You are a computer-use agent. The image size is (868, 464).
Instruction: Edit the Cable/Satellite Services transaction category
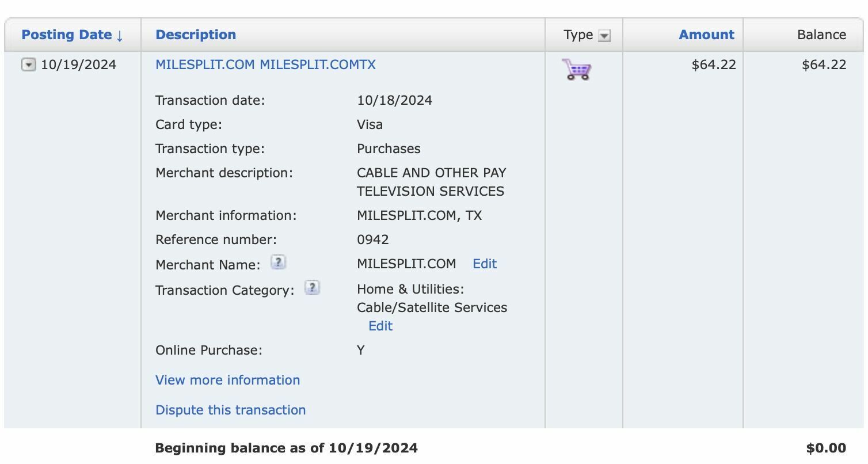coord(380,326)
